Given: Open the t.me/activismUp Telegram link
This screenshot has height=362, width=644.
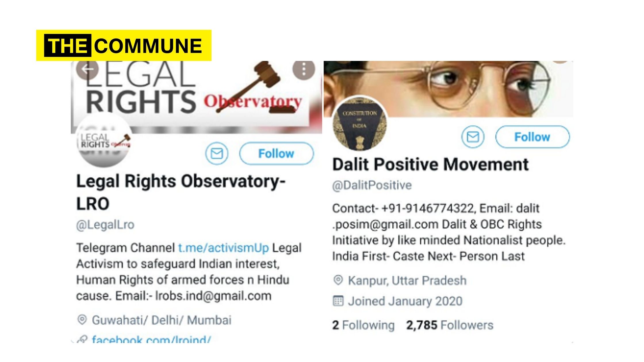Looking at the screenshot, I should click(223, 248).
